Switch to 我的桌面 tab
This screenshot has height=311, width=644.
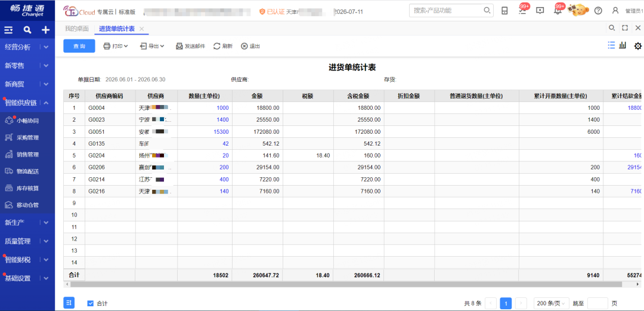76,29
